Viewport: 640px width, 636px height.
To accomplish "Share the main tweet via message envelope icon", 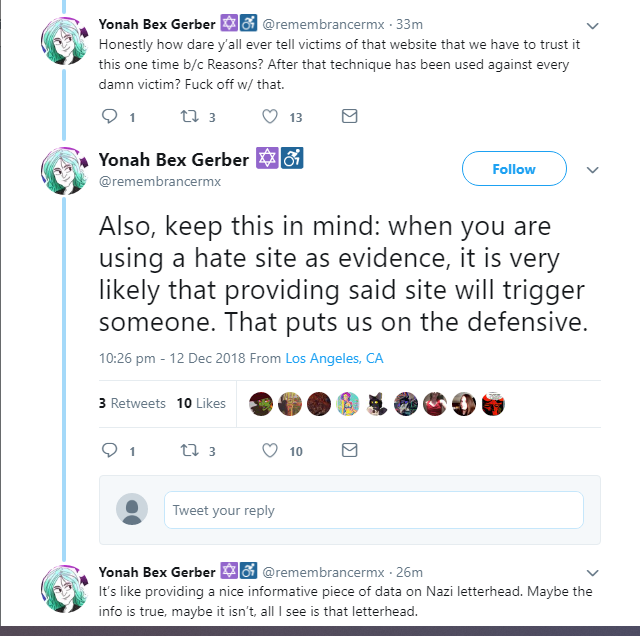I will (349, 450).
